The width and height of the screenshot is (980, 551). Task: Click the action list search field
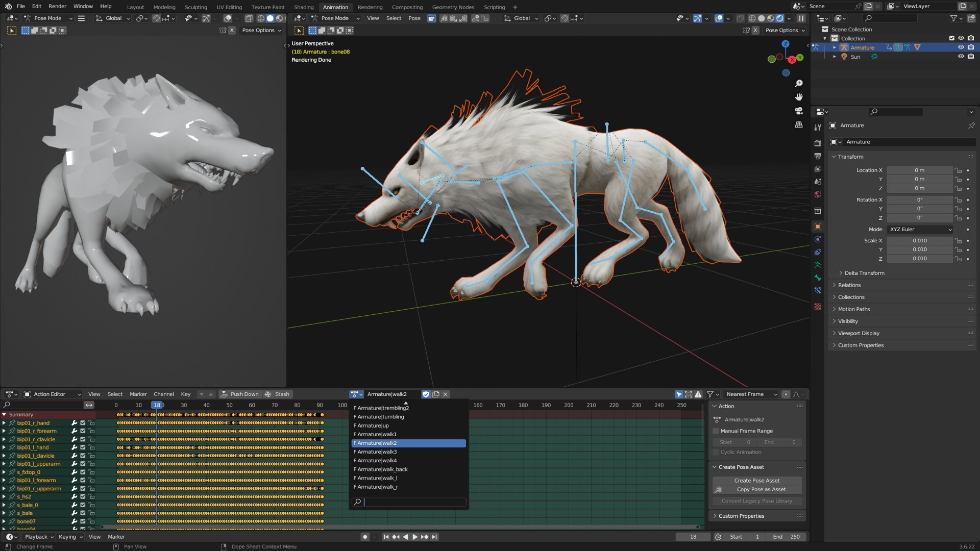(x=408, y=502)
